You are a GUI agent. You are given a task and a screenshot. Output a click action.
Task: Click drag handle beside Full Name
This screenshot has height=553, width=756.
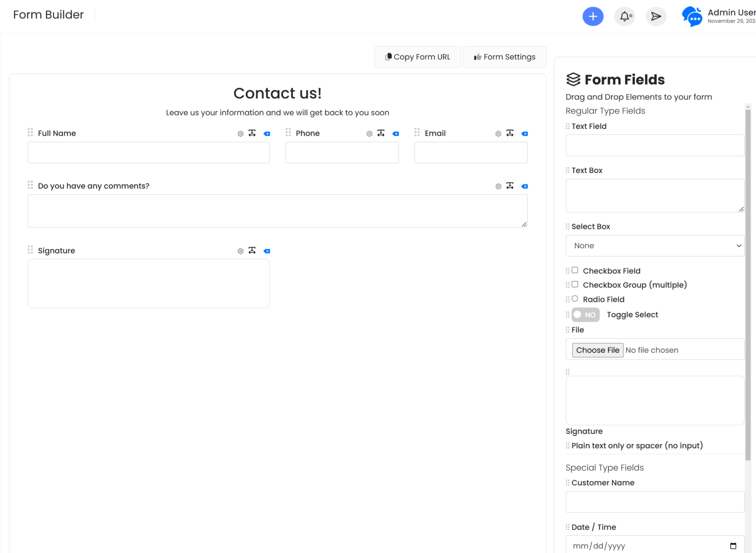(x=30, y=133)
